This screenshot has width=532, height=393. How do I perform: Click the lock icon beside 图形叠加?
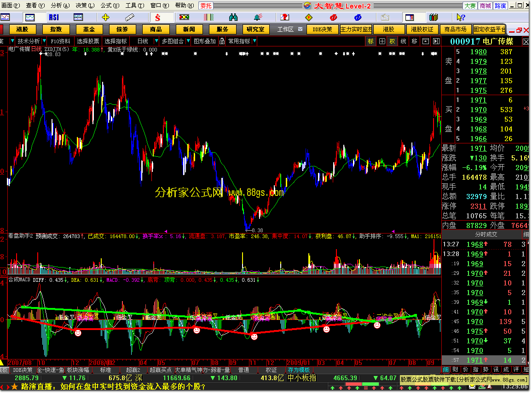[222, 41]
